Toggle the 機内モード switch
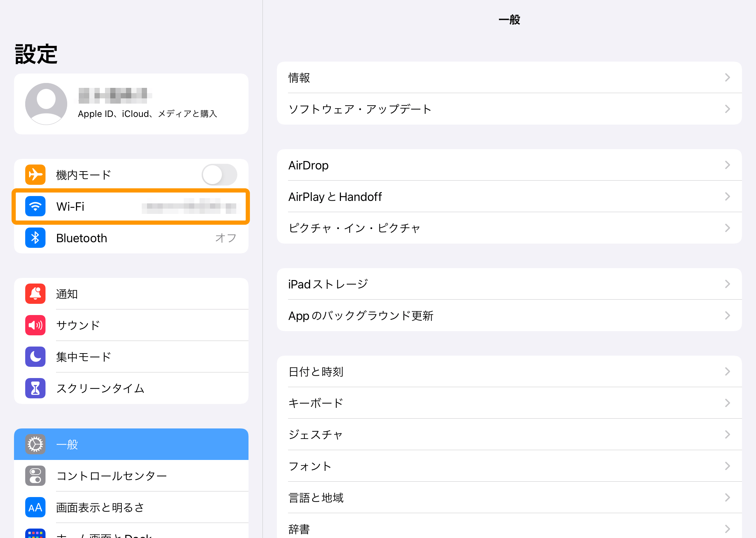The height and width of the screenshot is (538, 756). pyautogui.click(x=219, y=175)
